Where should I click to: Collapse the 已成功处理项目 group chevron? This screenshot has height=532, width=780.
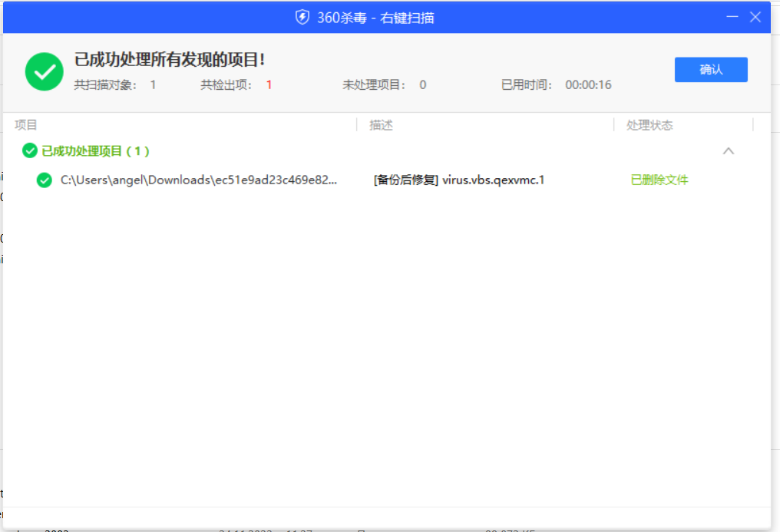tap(729, 150)
